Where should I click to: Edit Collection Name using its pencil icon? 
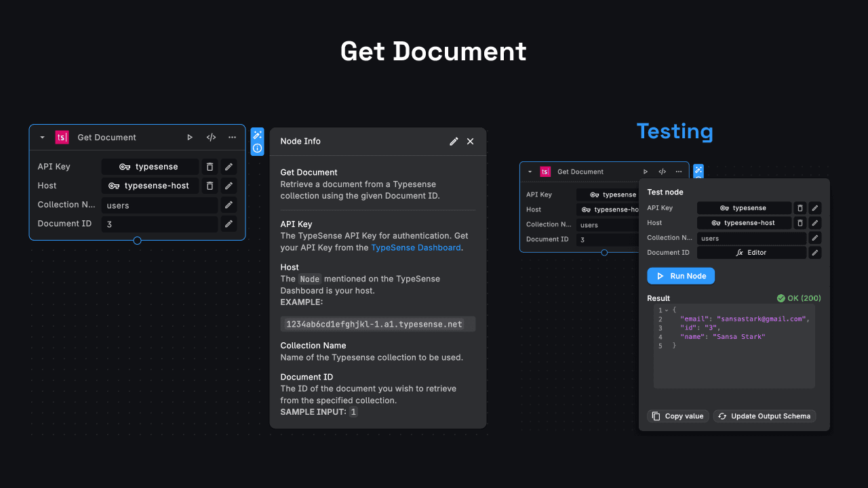click(x=229, y=205)
